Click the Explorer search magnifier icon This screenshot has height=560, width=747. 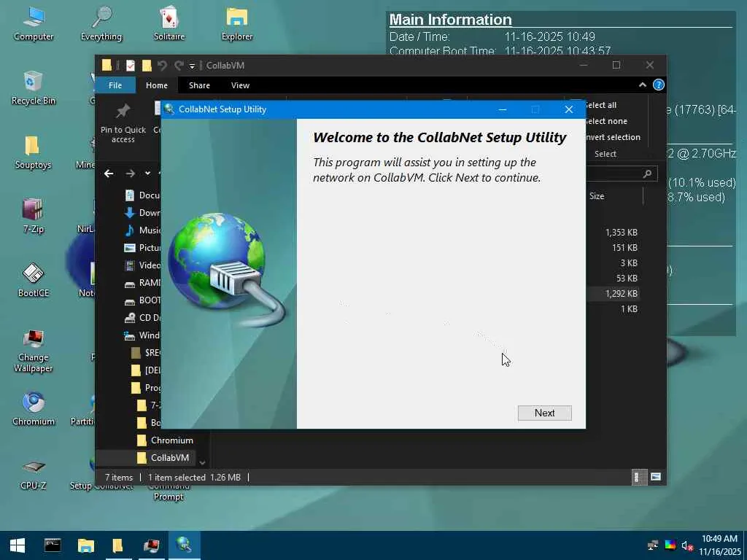click(x=647, y=174)
